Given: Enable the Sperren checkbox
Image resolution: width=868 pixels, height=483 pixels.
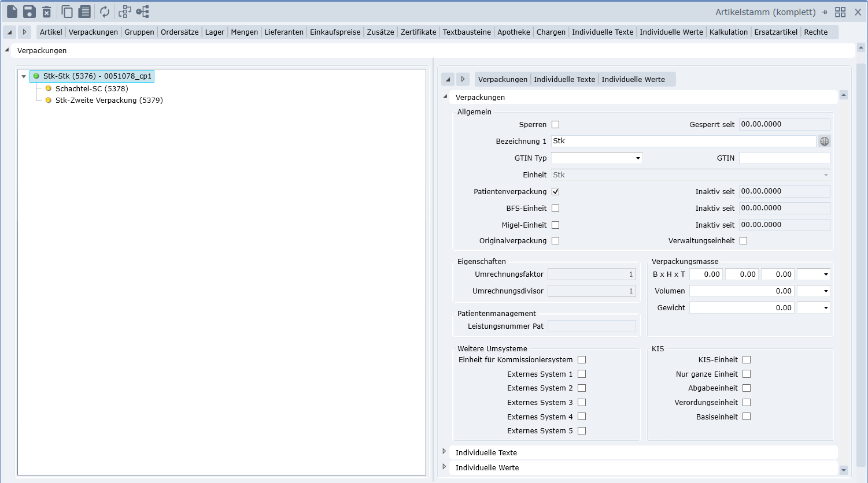Looking at the screenshot, I should [x=556, y=125].
